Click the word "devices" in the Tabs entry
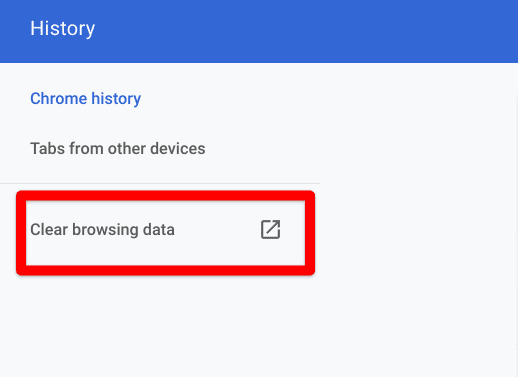Image resolution: width=518 pixels, height=377 pixels. coord(178,149)
